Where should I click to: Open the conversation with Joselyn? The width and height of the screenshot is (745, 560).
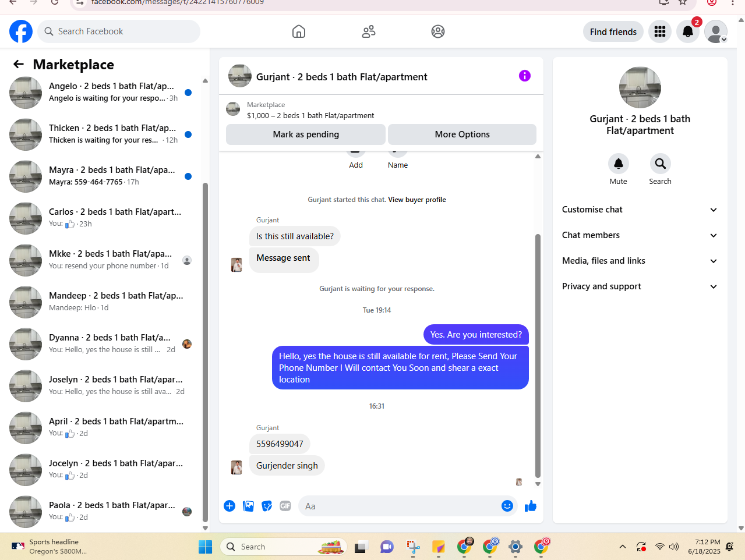[x=101, y=386]
